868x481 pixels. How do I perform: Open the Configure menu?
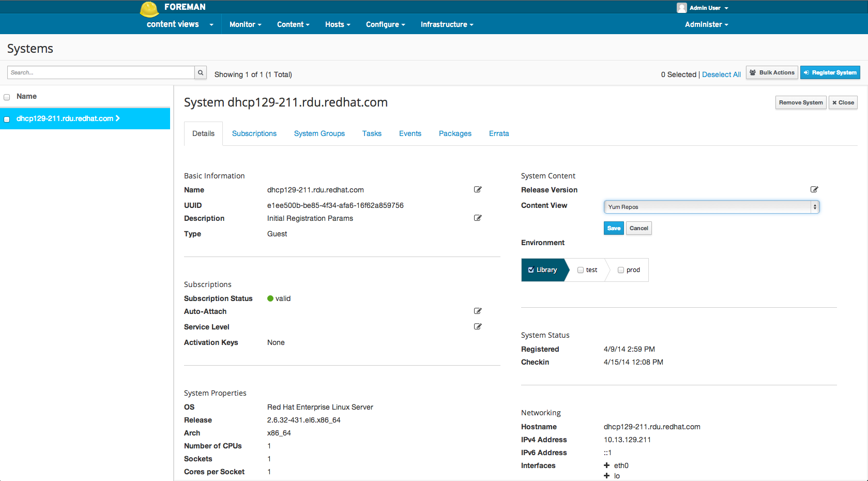[x=386, y=24]
